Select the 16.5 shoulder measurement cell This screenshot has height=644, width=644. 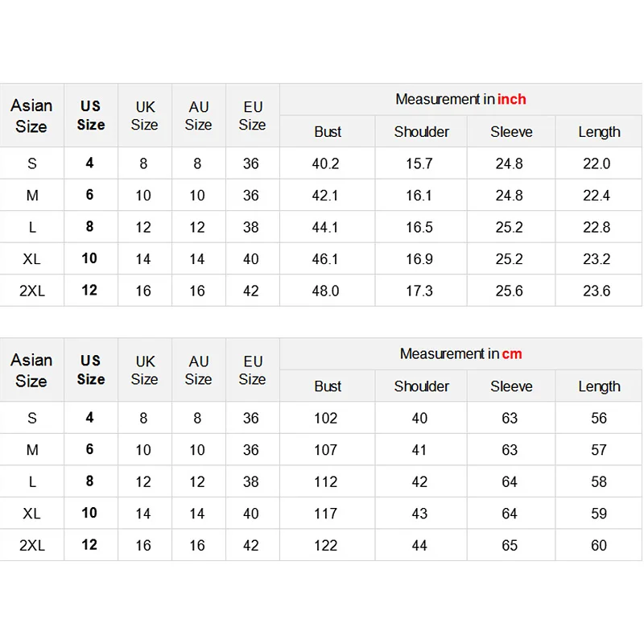(x=419, y=227)
